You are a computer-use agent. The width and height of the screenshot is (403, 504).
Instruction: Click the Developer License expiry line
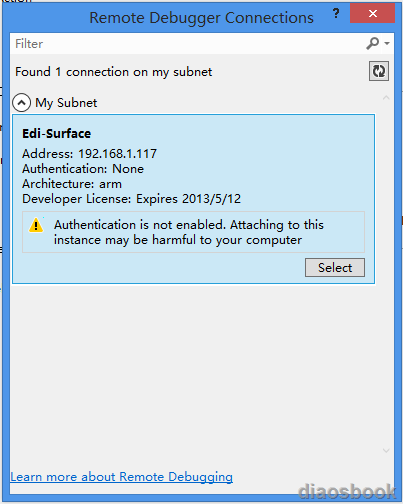pyautogui.click(x=131, y=199)
